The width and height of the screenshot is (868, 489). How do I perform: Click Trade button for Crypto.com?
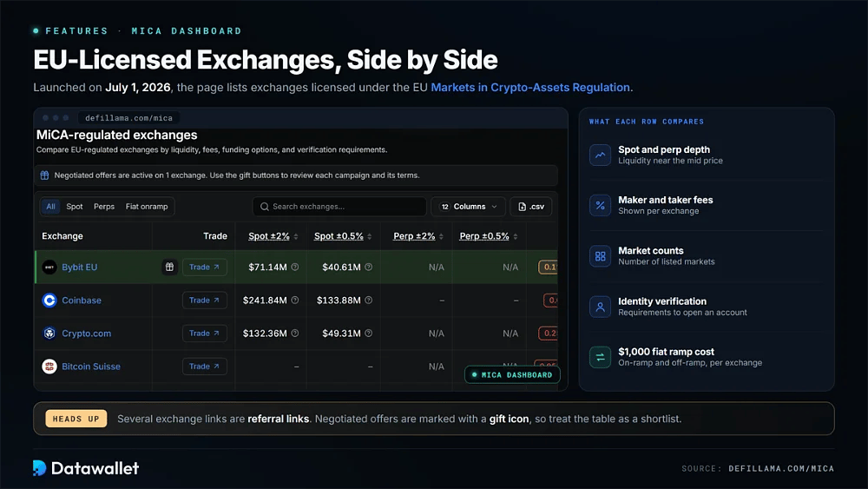pos(204,334)
